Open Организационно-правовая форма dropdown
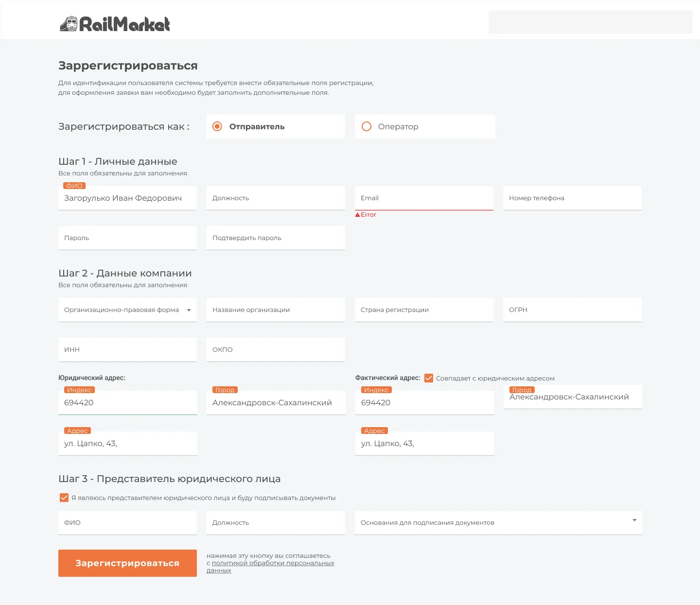 coord(127,310)
